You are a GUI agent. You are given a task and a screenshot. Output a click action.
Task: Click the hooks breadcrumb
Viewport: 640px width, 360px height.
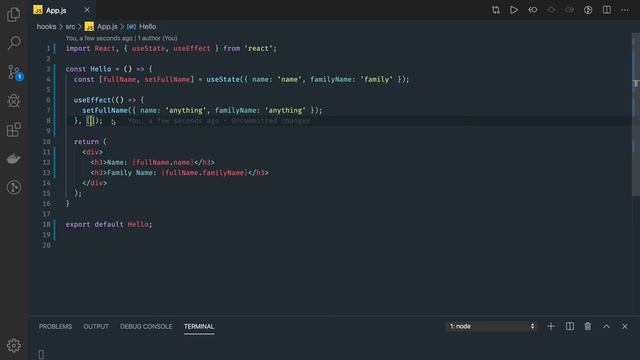tap(46, 27)
